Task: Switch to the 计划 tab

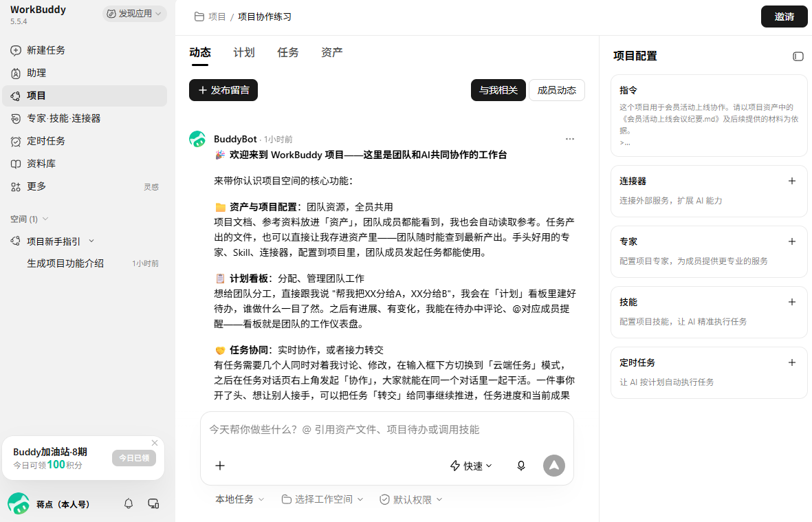Action: pyautogui.click(x=244, y=52)
